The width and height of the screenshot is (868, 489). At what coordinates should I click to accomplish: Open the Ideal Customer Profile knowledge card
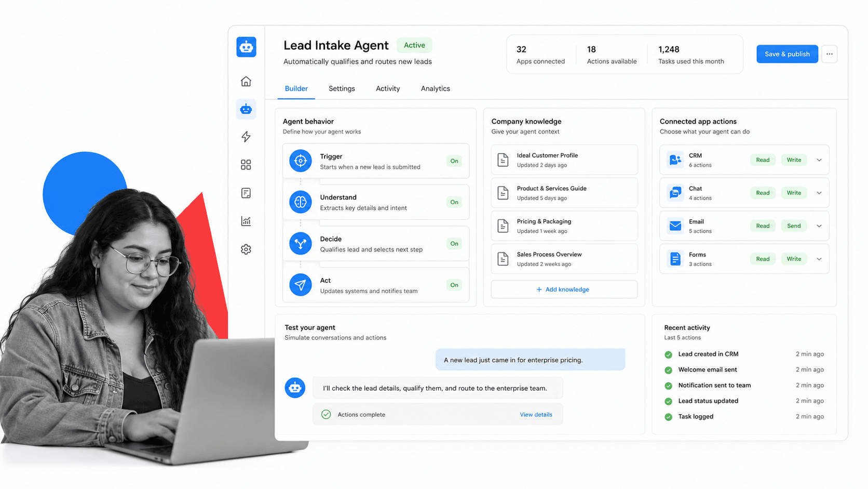[564, 160]
